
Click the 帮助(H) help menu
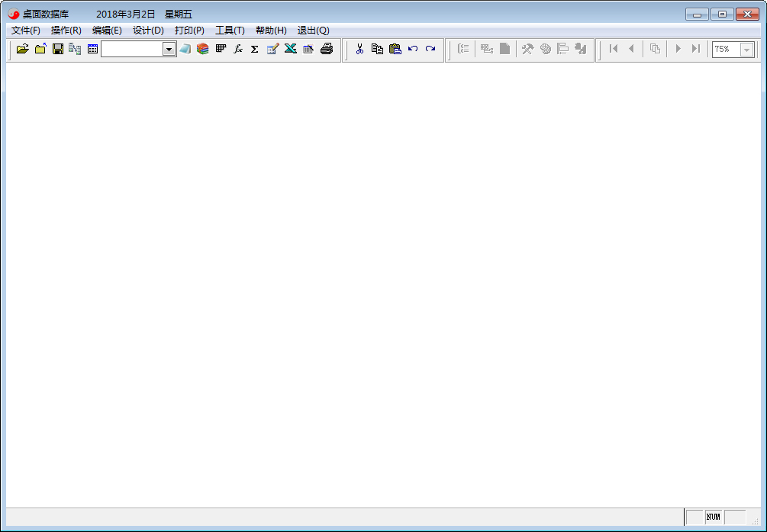tap(271, 31)
